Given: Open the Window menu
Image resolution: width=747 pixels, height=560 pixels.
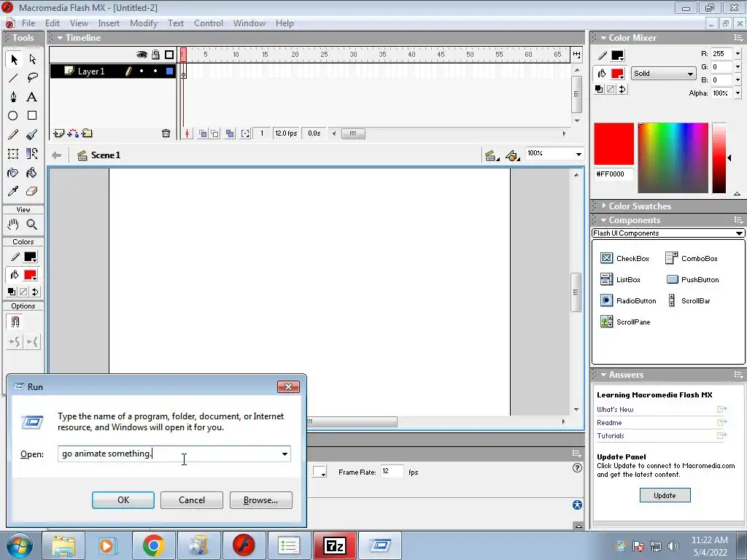Looking at the screenshot, I should (x=249, y=23).
